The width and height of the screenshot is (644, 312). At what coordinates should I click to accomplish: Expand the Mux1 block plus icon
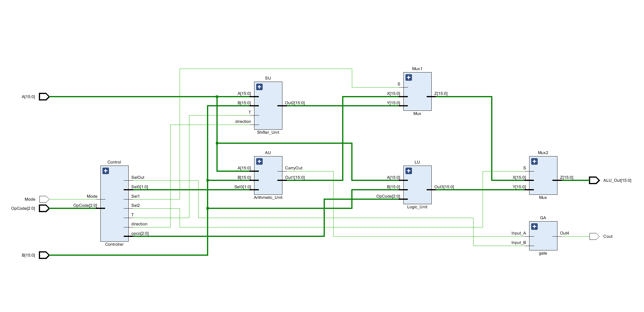coord(409,77)
